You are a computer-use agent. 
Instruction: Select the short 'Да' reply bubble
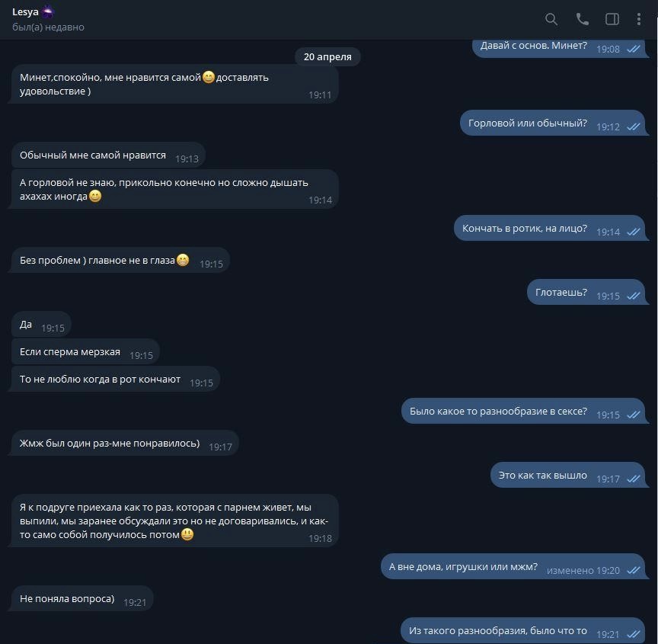(x=41, y=324)
